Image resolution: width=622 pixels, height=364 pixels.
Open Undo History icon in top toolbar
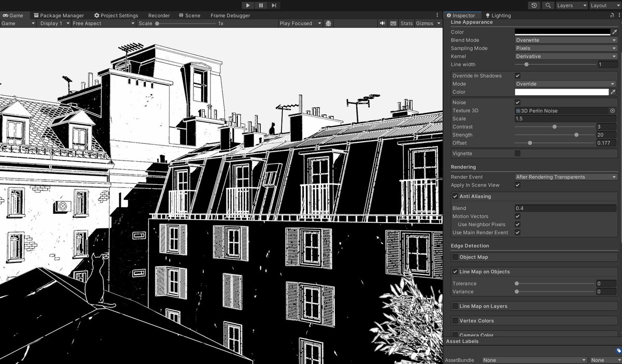534,5
